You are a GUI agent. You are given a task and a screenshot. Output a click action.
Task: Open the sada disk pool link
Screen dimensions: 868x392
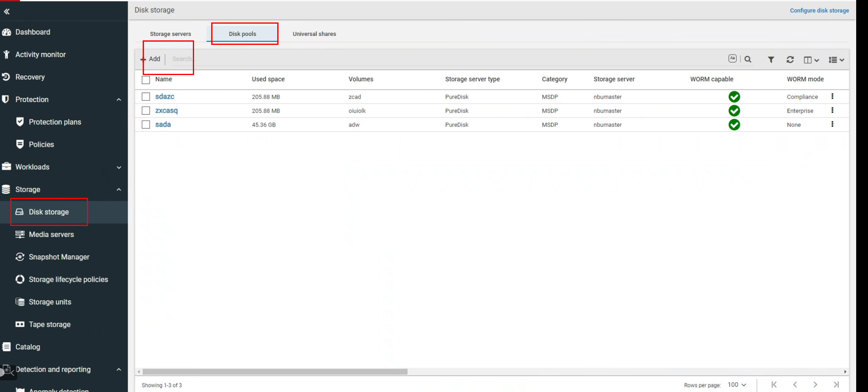(163, 124)
